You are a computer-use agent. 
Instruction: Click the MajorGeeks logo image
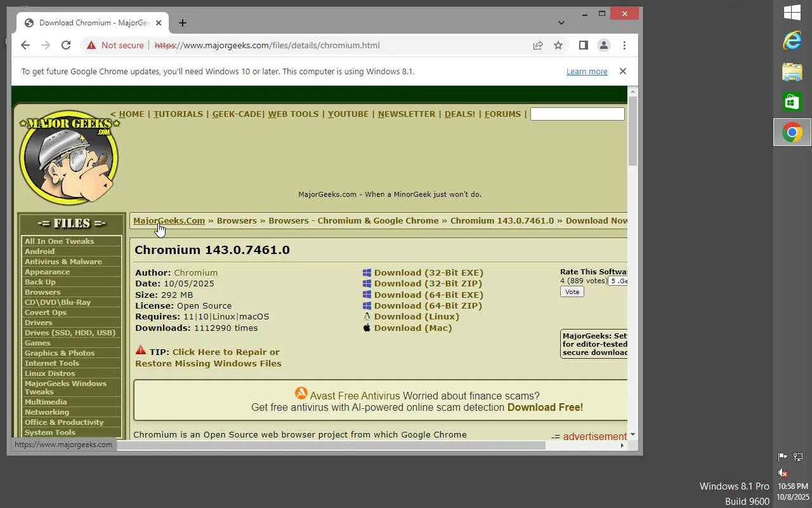(69, 159)
